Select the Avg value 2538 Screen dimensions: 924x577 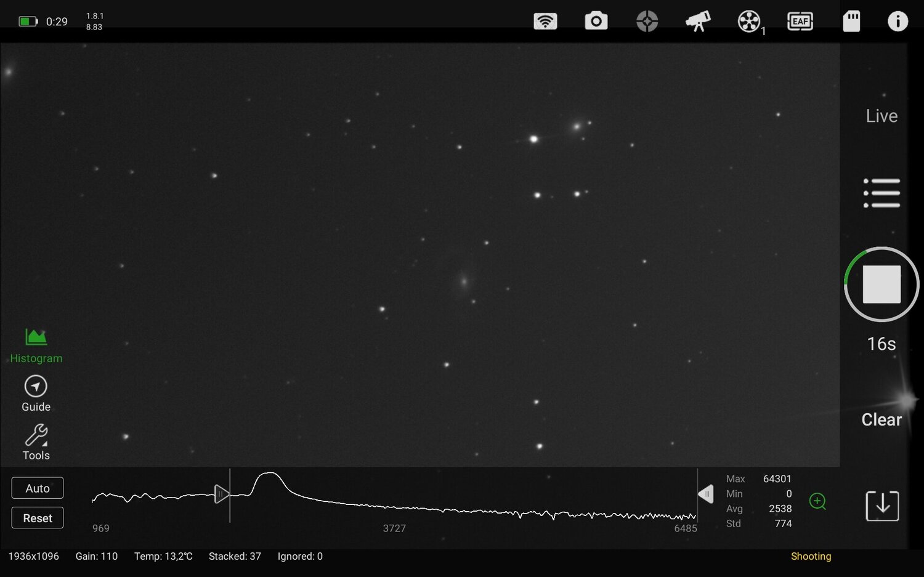tap(780, 509)
